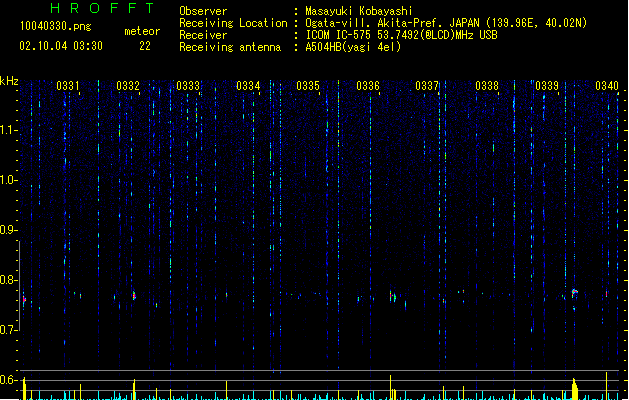This screenshot has height=400, width=629.
Task: Click time marker 0332
Action: click(x=128, y=86)
